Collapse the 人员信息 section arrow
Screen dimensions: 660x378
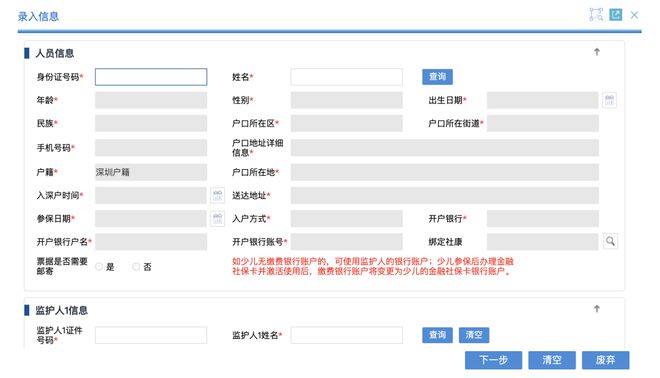pyautogui.click(x=597, y=52)
